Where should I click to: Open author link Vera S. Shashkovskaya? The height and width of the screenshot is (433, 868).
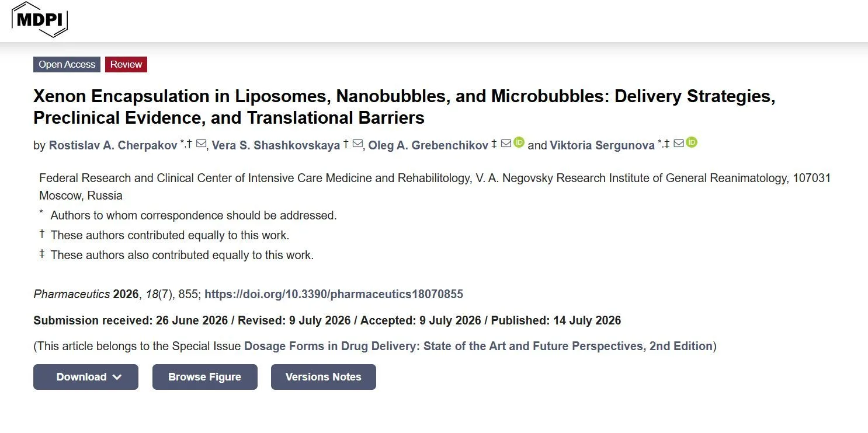tap(276, 145)
